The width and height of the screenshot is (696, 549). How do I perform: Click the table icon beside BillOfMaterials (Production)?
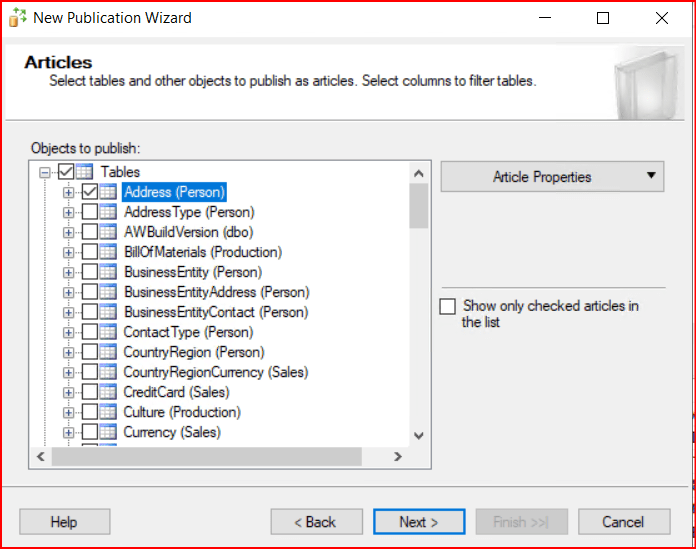tap(108, 252)
